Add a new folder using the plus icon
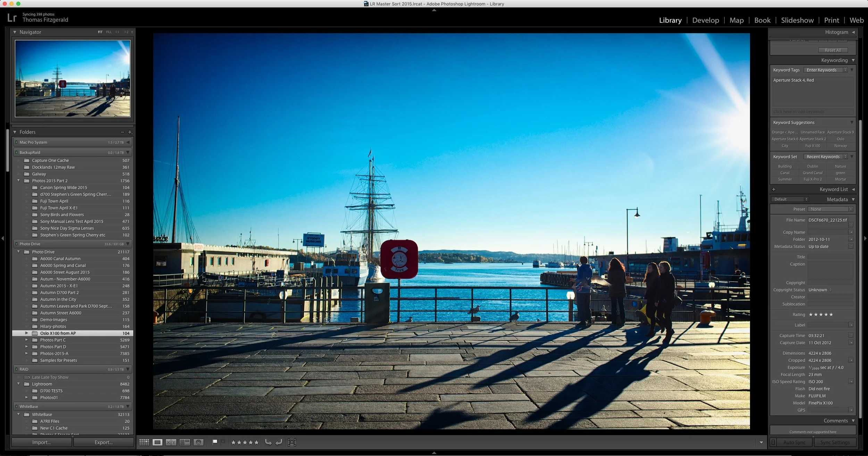868x456 pixels. point(130,132)
